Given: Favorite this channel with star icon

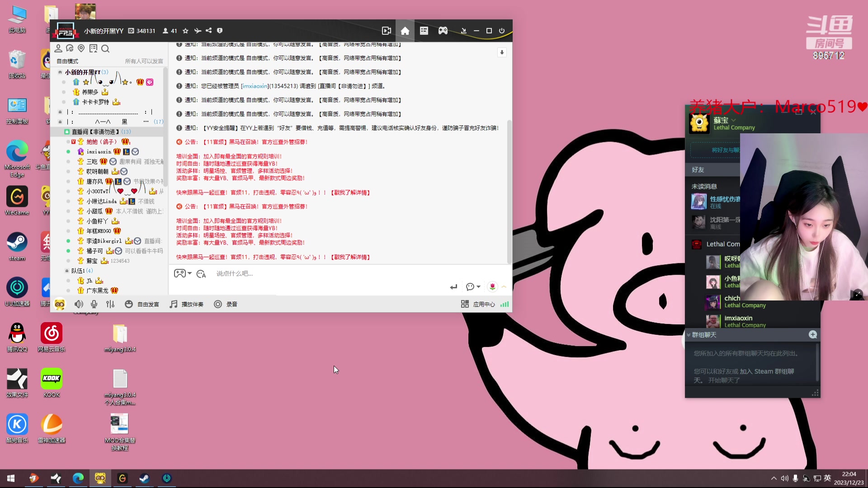Looking at the screenshot, I should coord(185,31).
